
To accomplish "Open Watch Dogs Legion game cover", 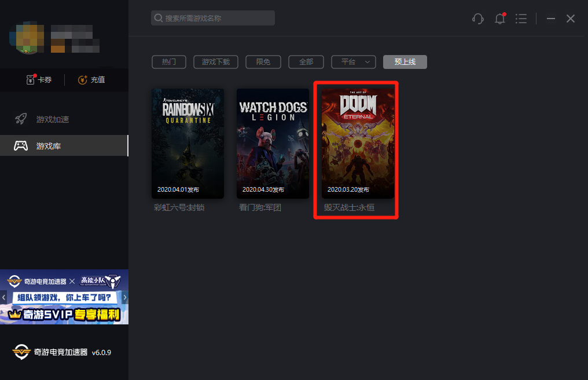I will tap(273, 144).
